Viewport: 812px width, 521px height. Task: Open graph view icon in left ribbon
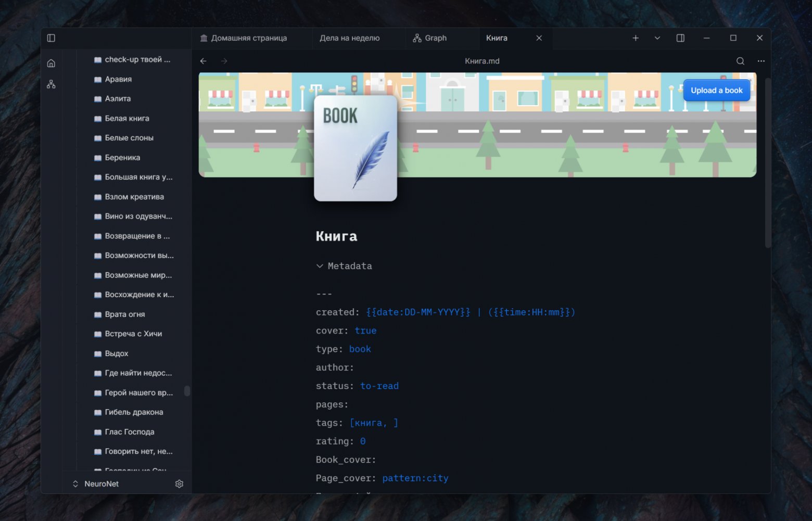(51, 84)
